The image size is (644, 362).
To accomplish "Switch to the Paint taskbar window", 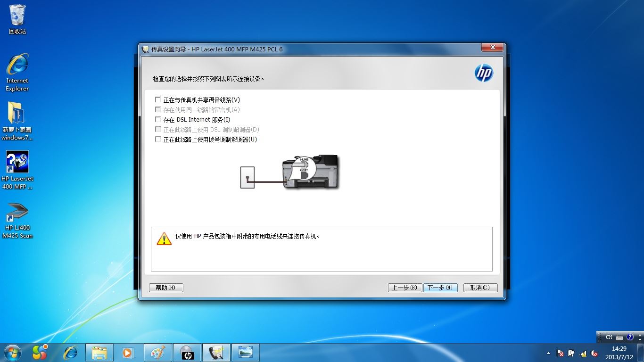I will point(158,353).
